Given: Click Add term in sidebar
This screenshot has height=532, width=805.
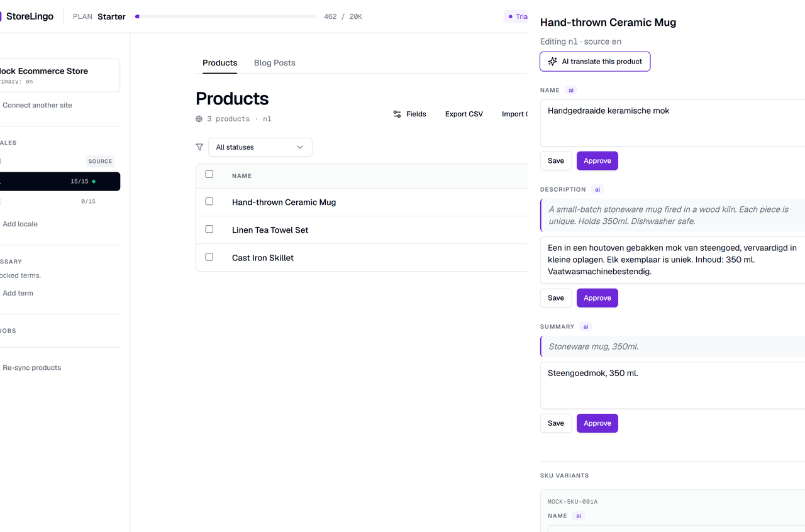Looking at the screenshot, I should tap(18, 293).
